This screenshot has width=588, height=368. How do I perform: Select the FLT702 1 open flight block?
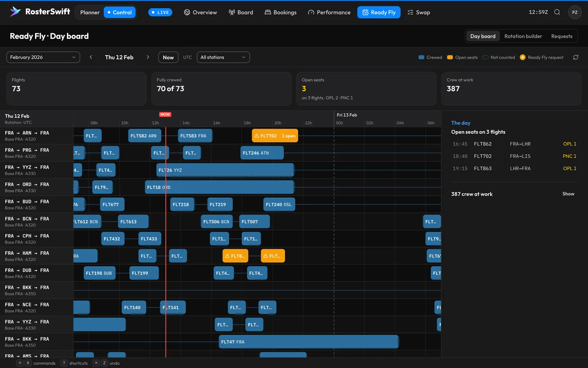275,136
